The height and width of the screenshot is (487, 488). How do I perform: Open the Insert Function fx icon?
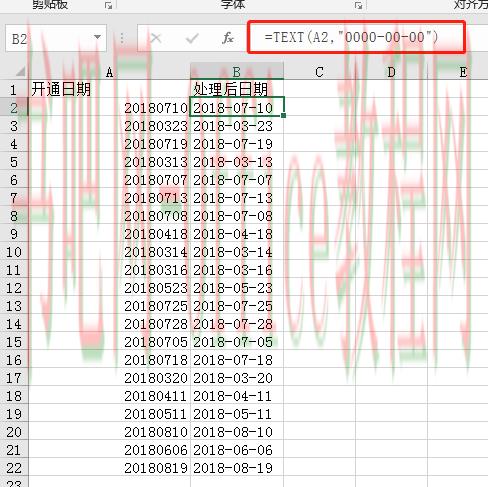click(228, 38)
